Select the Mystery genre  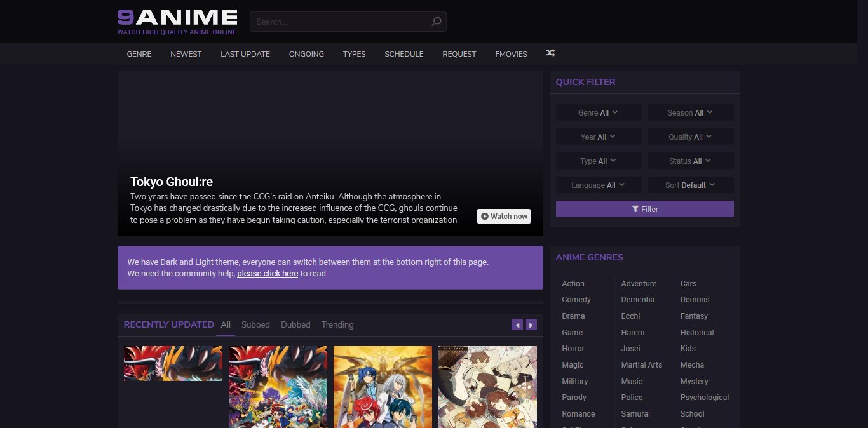(x=694, y=382)
